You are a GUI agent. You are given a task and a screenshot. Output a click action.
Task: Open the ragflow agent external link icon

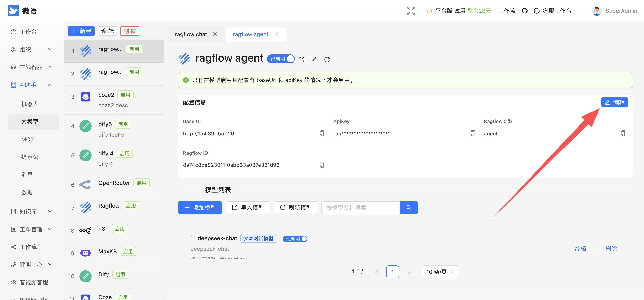301,59
